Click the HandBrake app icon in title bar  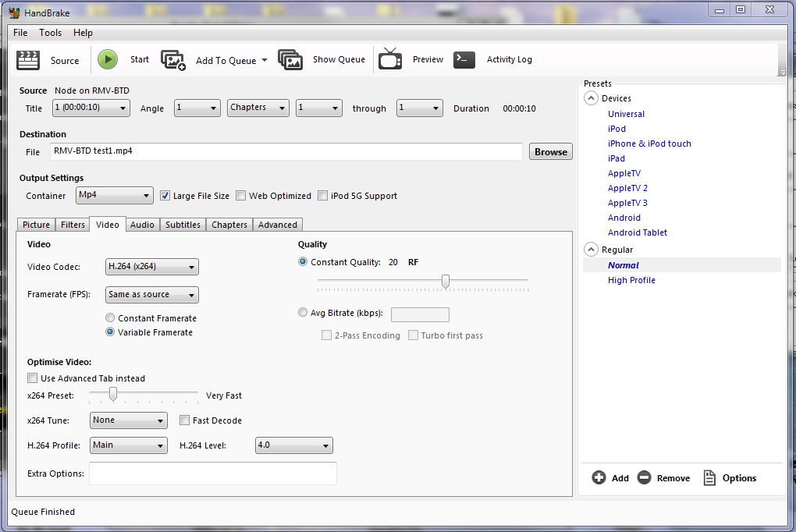point(14,12)
